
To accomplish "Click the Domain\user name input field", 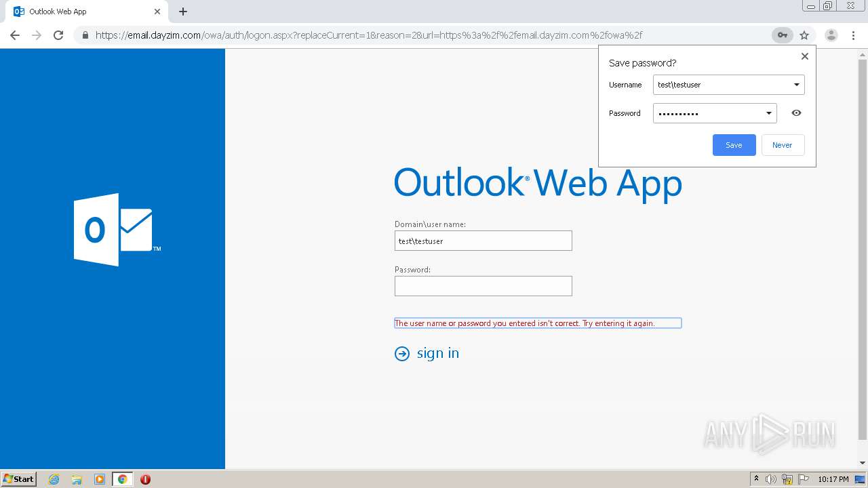I will point(484,241).
